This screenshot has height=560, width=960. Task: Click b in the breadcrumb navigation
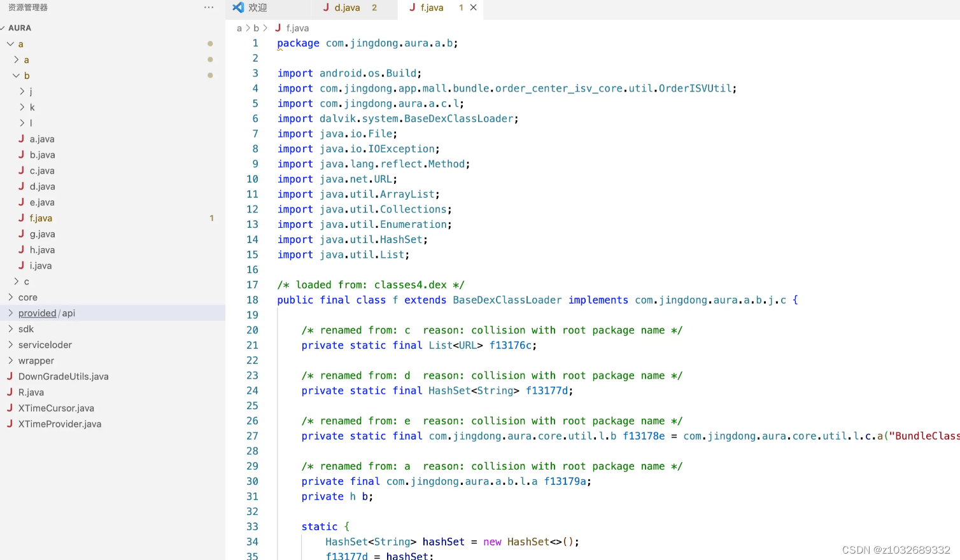(256, 28)
